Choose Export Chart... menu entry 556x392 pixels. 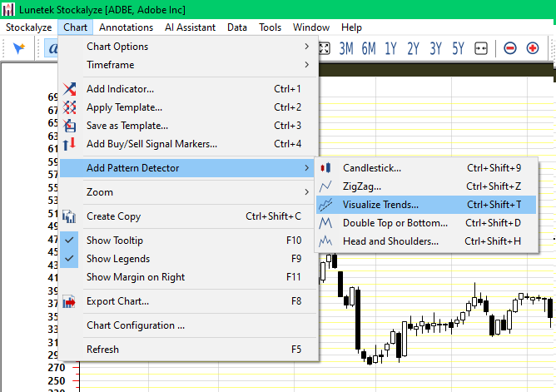click(x=189, y=301)
